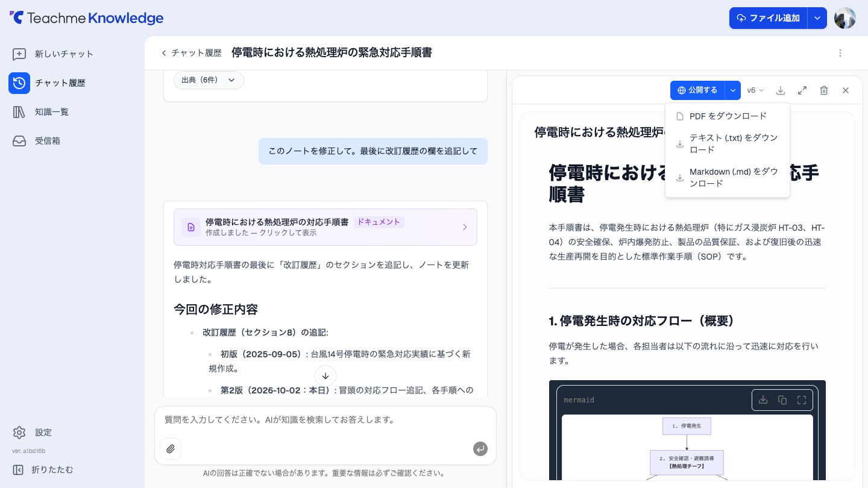Focus the chat question input field

325,420
